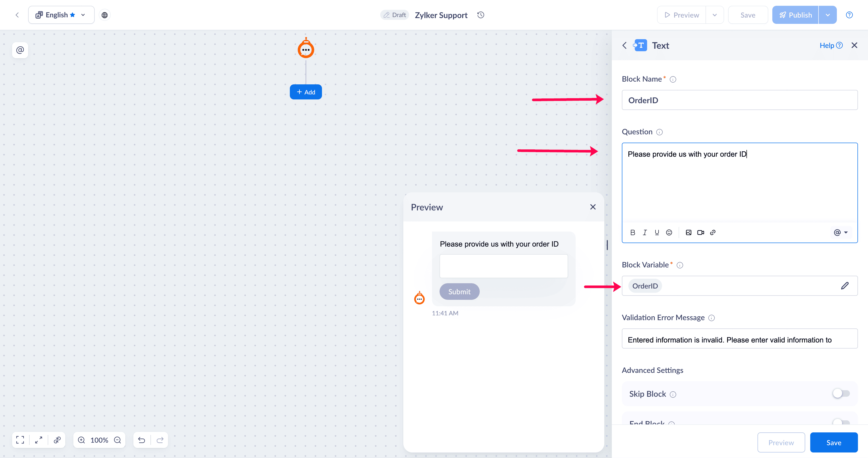
Task: Open version history clock icon
Action: [x=481, y=15]
